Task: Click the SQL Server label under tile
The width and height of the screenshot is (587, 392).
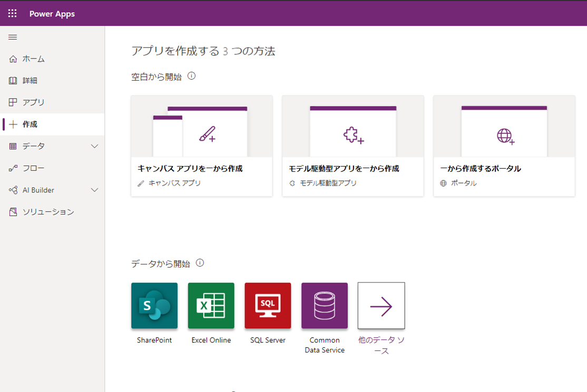Action: point(268,340)
